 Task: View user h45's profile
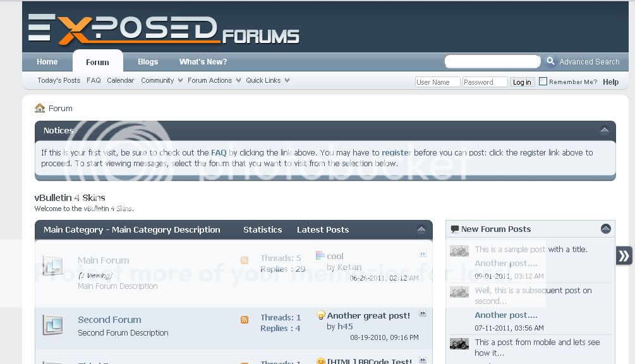point(345,326)
